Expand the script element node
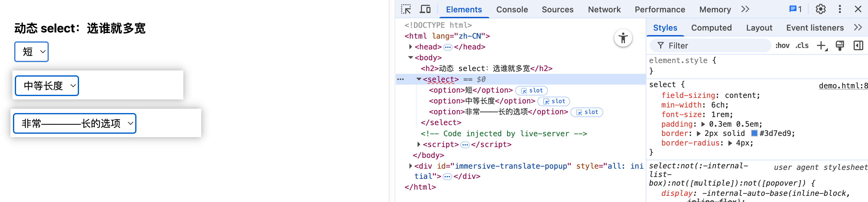This screenshot has width=868, height=202. [419, 144]
